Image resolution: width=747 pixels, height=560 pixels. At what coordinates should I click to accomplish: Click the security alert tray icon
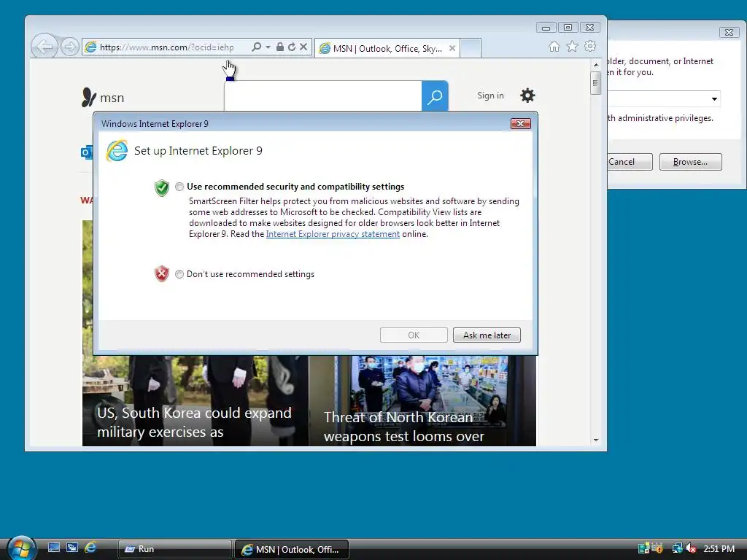658,548
